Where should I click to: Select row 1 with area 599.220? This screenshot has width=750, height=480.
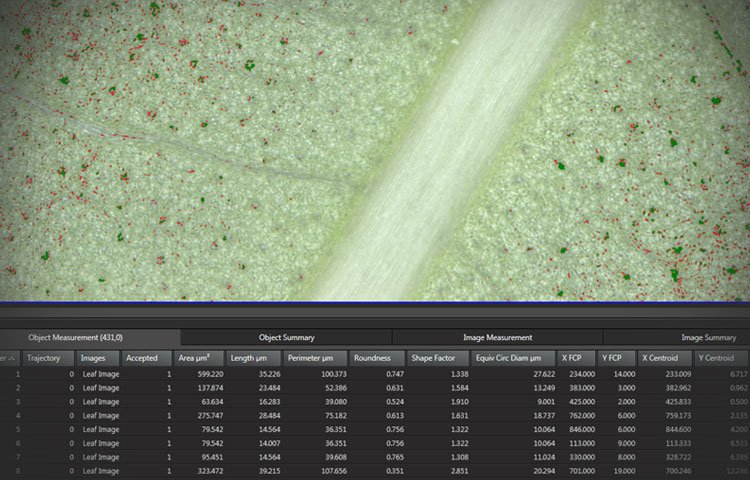(x=201, y=374)
